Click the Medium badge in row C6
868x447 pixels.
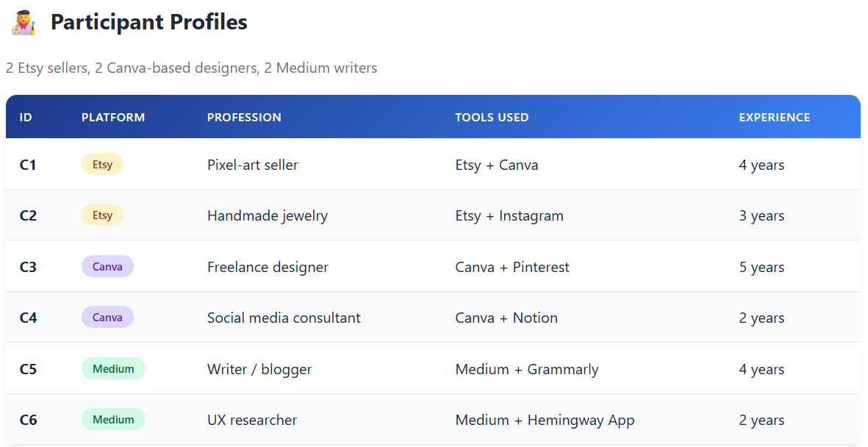[x=113, y=420]
